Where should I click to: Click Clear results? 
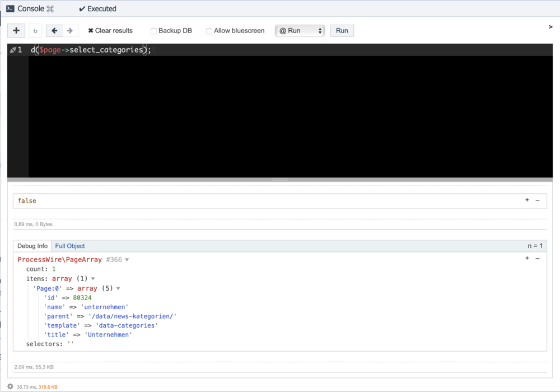[110, 31]
